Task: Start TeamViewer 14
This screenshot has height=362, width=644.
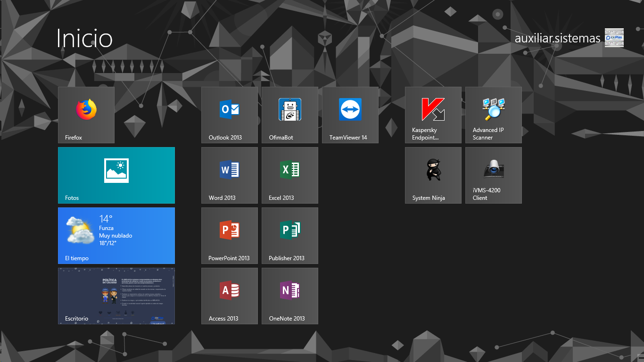Action: tap(350, 115)
